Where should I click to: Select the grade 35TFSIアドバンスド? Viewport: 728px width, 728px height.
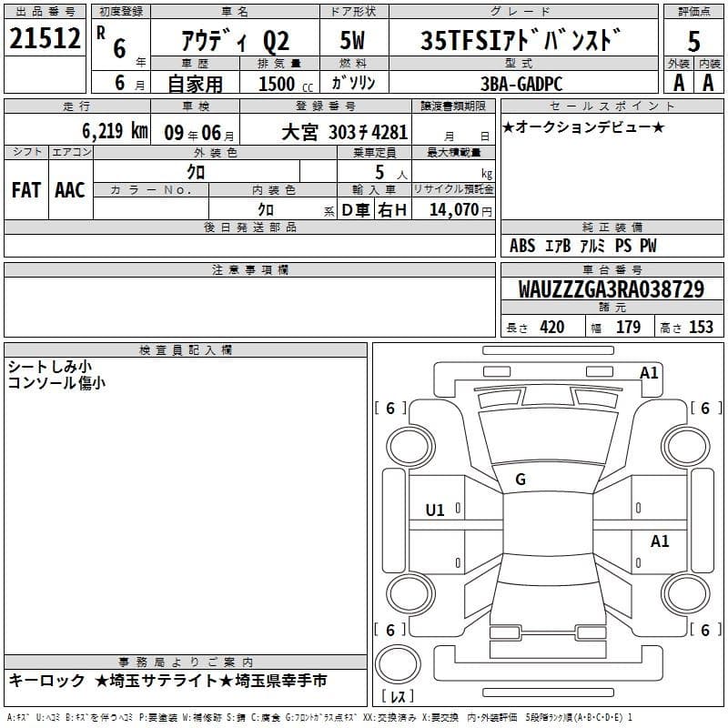521,40
